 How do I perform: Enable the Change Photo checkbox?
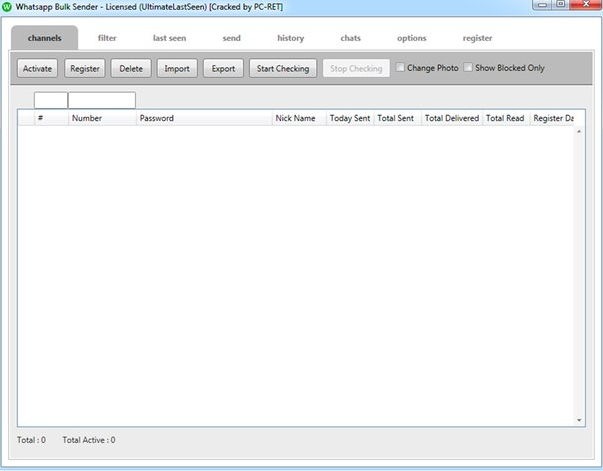tap(401, 68)
